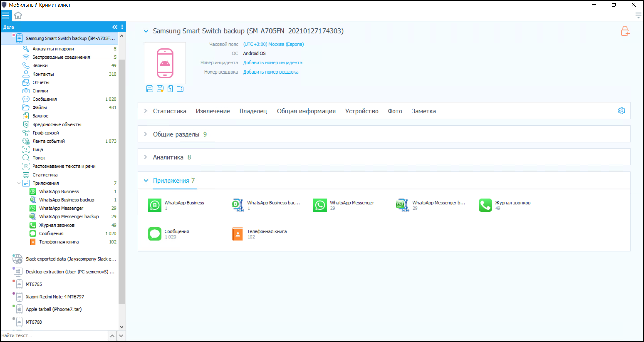Collapse the Samsung Smart Switch backup header
This screenshot has width=644, height=342.
(x=146, y=31)
